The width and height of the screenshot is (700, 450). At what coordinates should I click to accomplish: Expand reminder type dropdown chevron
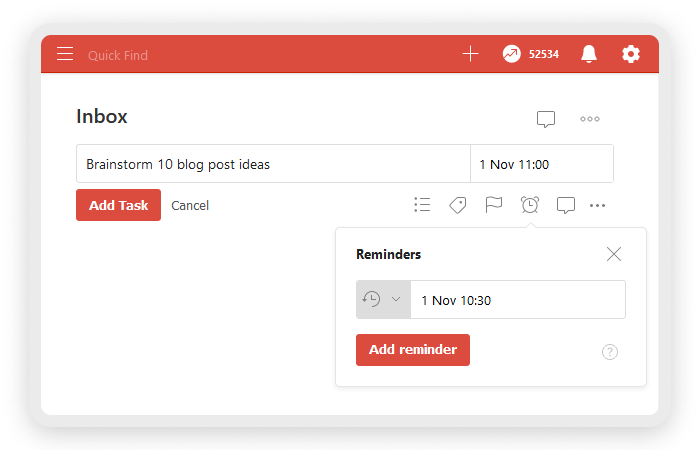[x=396, y=299]
